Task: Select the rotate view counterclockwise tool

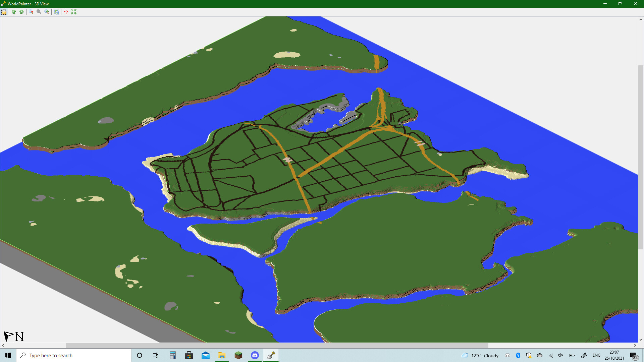Action: 13,12
